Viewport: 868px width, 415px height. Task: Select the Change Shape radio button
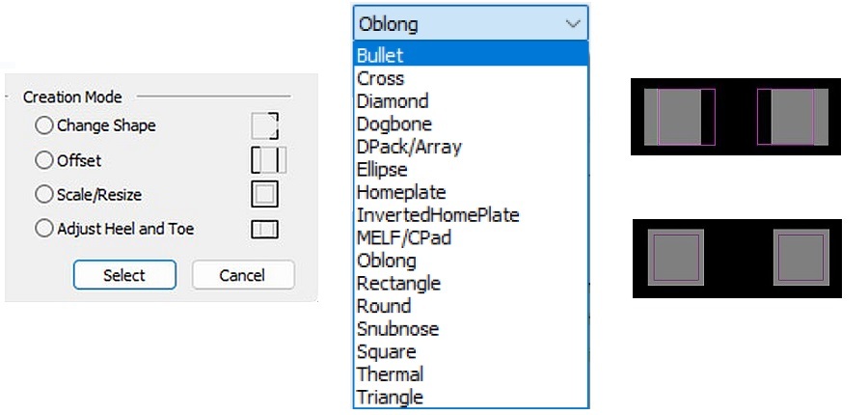pyautogui.click(x=43, y=125)
